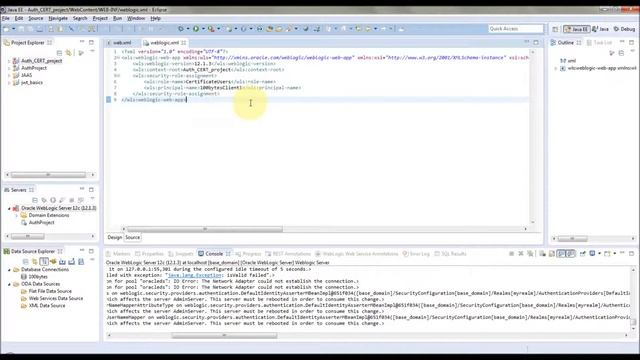
Task: Toggle the highlighted Data Source Explorer filter button
Action: (x=44, y=262)
